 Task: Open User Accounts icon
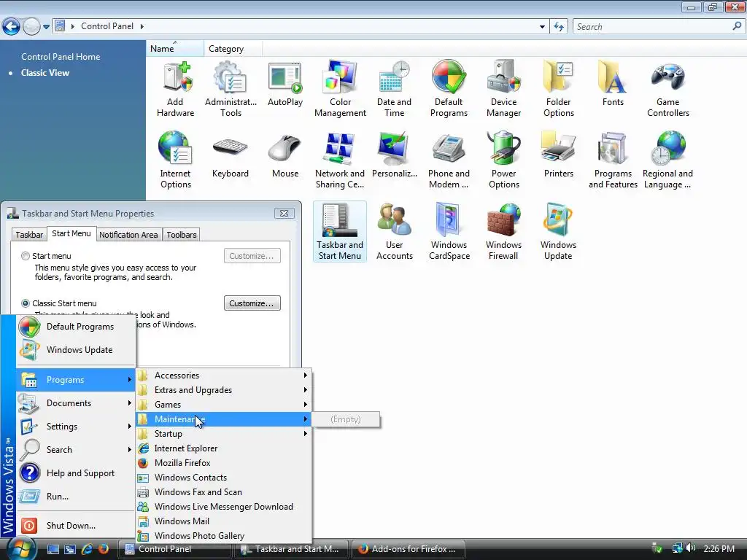pos(395,233)
